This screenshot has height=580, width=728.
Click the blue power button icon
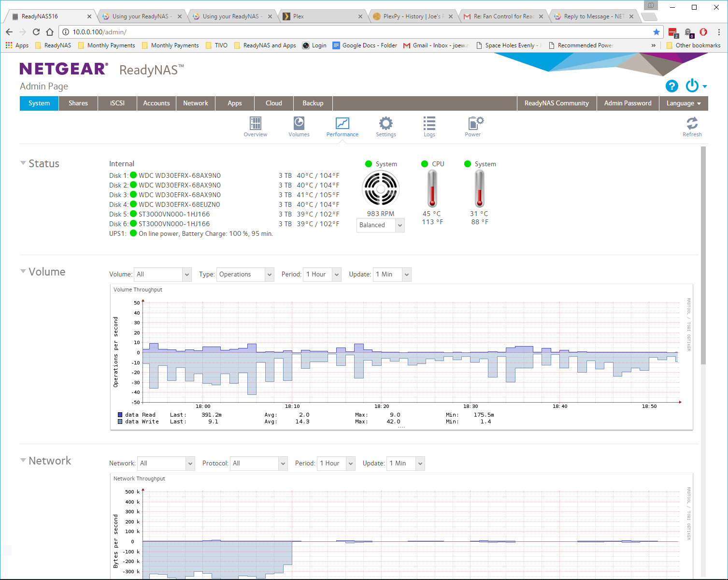692,86
